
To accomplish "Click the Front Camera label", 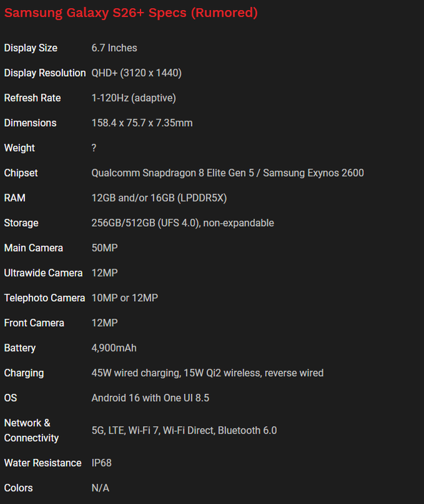I will pos(34,323).
